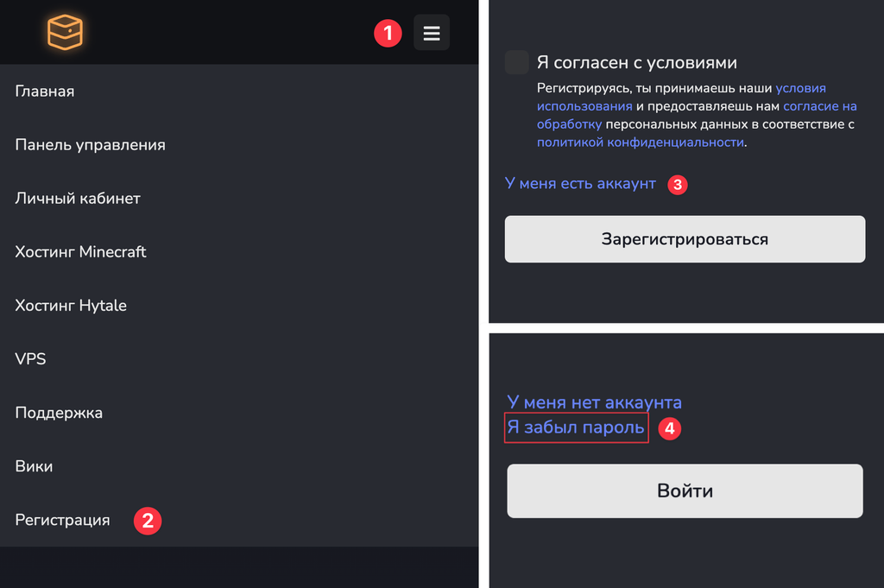
Task: Open the hamburger menu icon
Action: (431, 32)
